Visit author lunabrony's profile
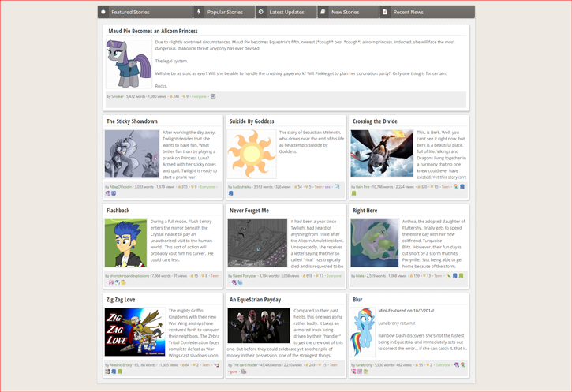The image size is (572, 392). pos(364,365)
